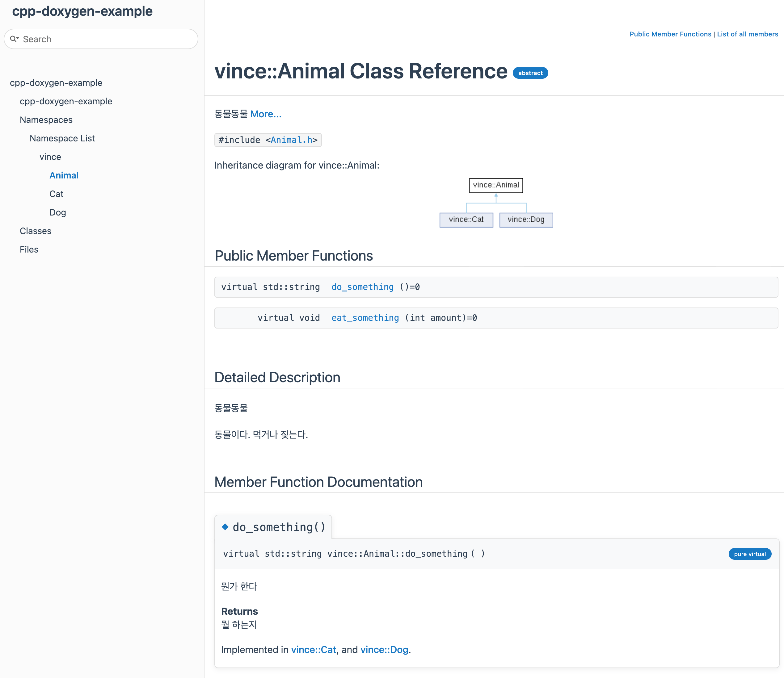Viewport: 784px width, 678px height.
Task: Jump to Public Member Functions link at top
Action: click(670, 34)
